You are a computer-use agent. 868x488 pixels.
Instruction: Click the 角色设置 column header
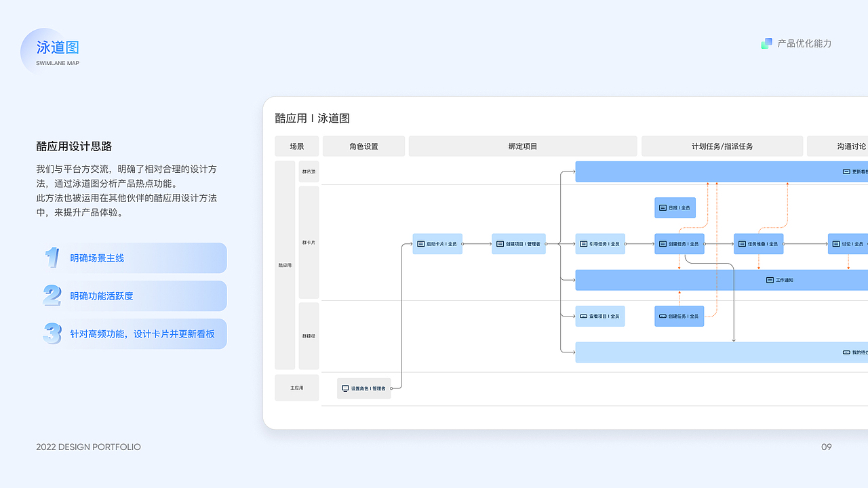click(x=364, y=146)
